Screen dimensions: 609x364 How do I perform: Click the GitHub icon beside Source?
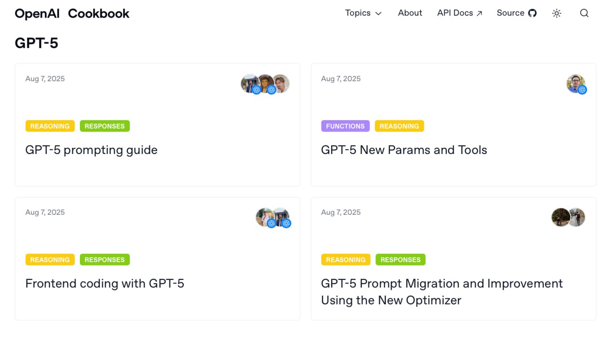(x=532, y=13)
